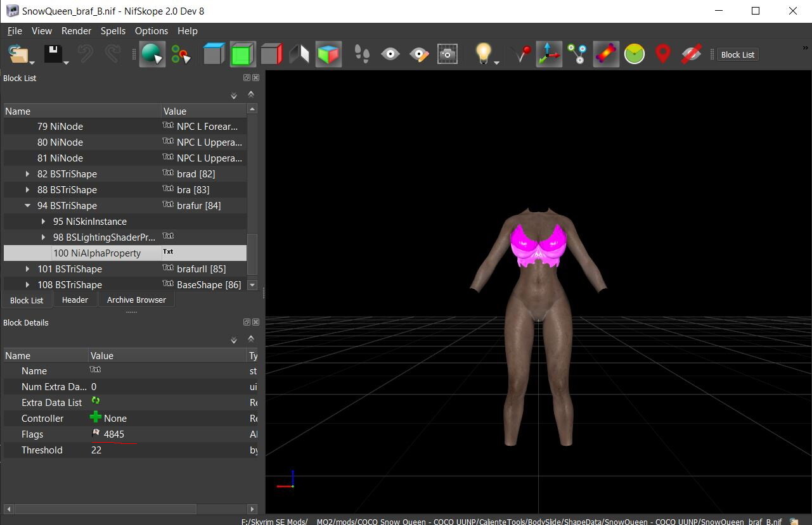The image size is (812, 525).
Task: Collapse the 94 BSTriShape node
Action: tap(27, 205)
